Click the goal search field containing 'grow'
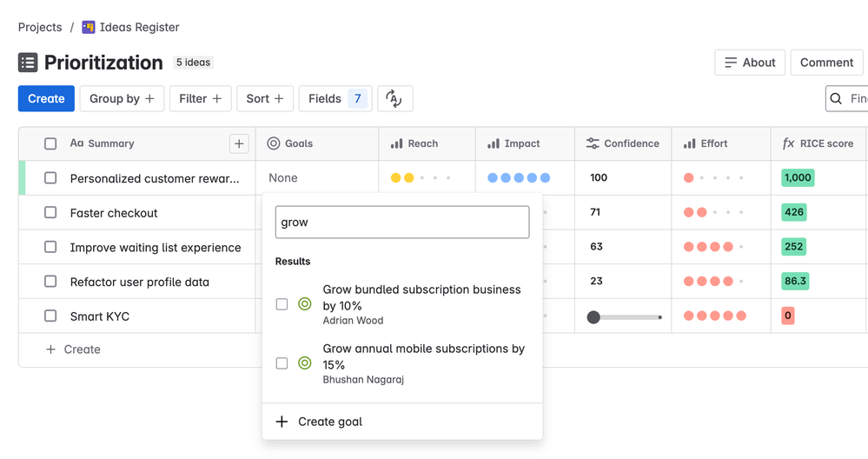The image size is (868, 459). point(402,222)
